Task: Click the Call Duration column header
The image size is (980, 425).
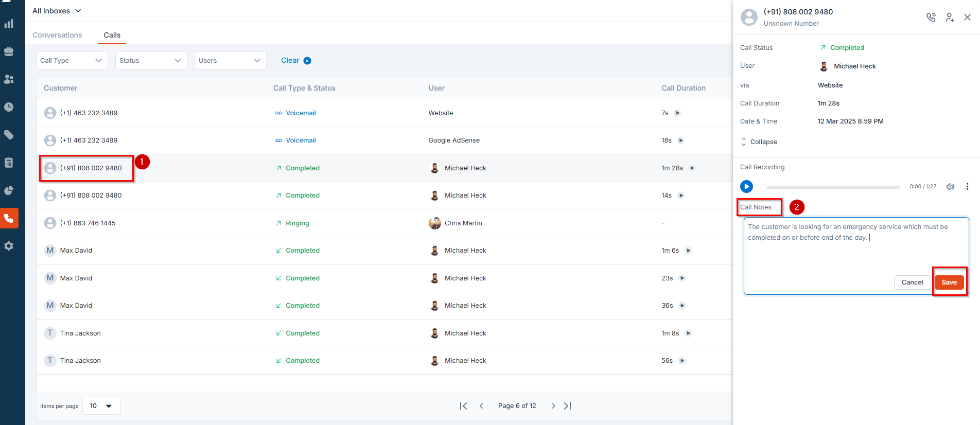Action: [683, 88]
